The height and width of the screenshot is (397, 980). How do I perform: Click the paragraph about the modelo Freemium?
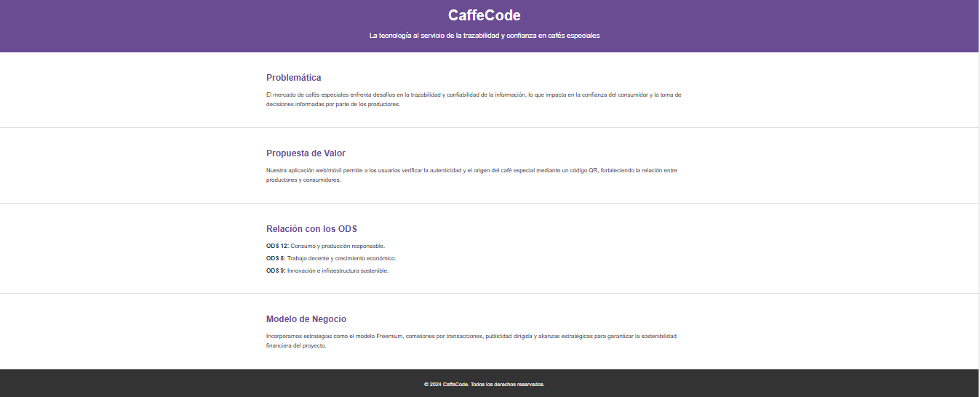(x=471, y=341)
